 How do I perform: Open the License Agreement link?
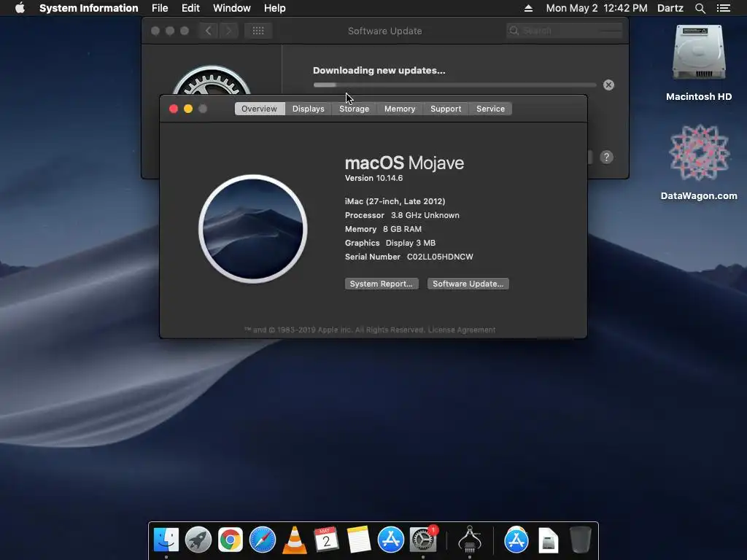pos(462,330)
